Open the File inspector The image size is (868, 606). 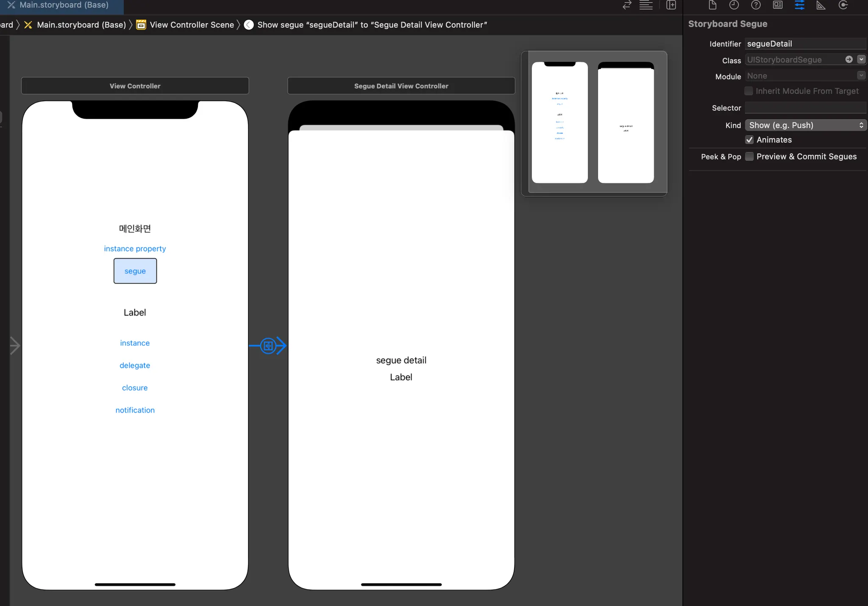pyautogui.click(x=712, y=5)
